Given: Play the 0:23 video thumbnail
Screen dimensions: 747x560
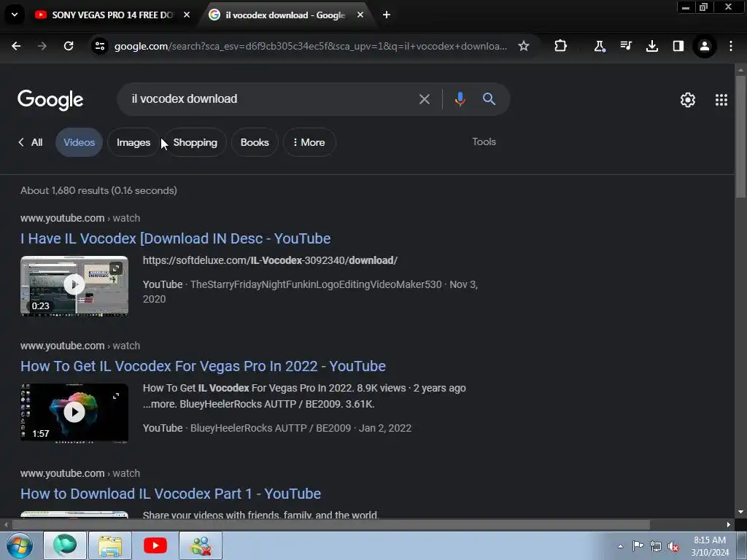Looking at the screenshot, I should (74, 285).
